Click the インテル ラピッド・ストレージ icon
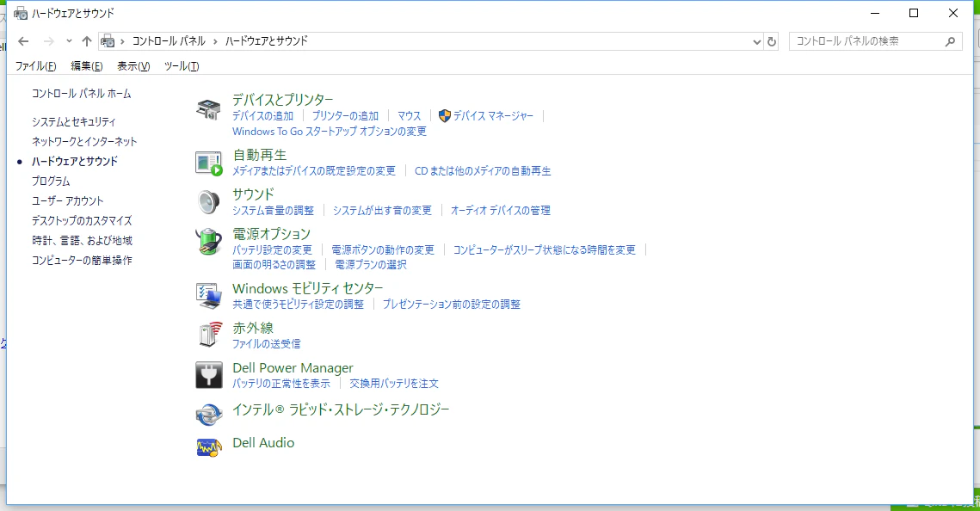 (x=209, y=414)
